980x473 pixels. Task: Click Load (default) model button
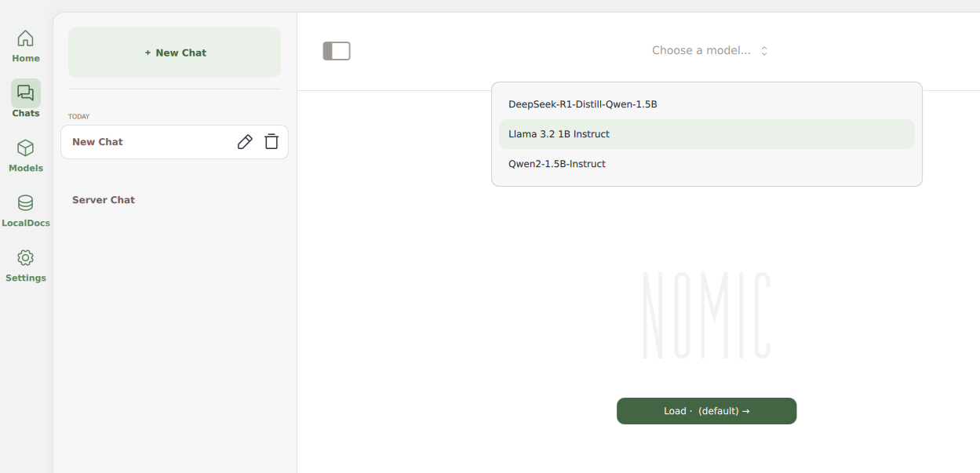(x=706, y=411)
